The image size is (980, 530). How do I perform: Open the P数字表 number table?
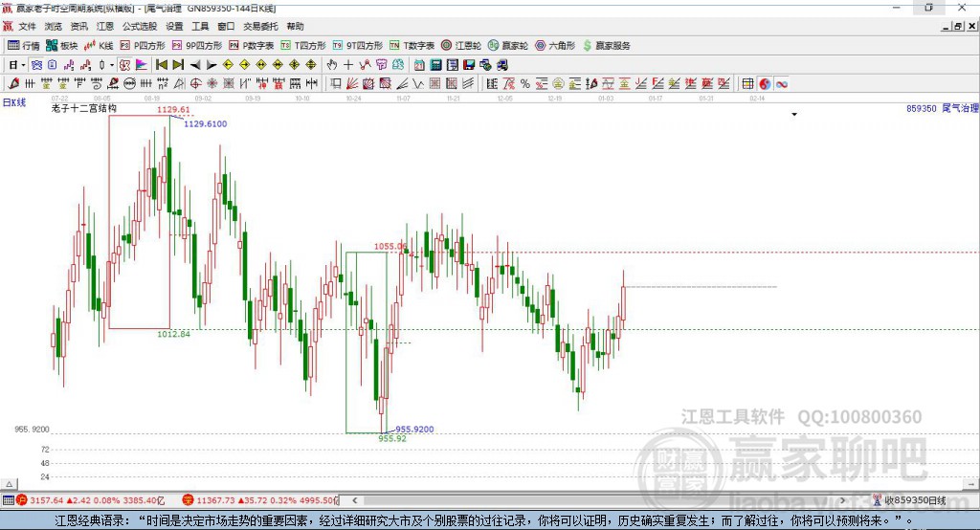[252, 46]
